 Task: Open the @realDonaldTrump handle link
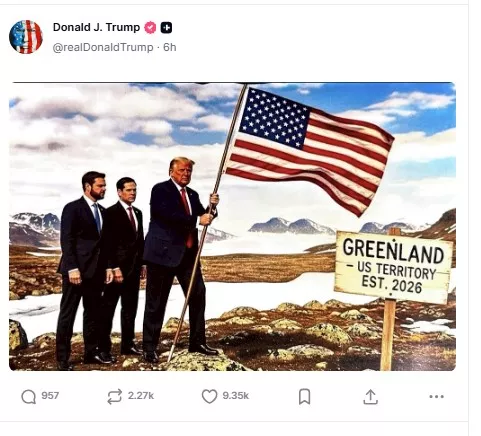103,47
